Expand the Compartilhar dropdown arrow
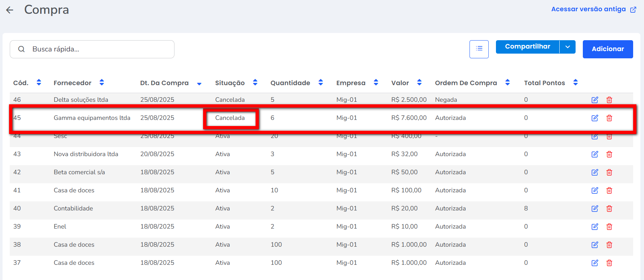The height and width of the screenshot is (280, 644). click(568, 47)
